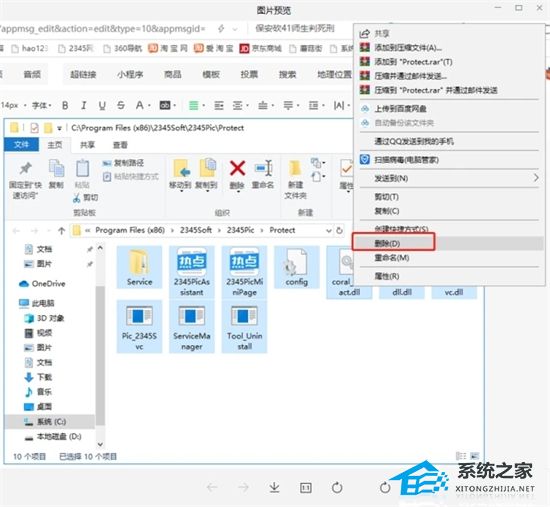This screenshot has height=507, width=550.
Task: Click the Underline formatting icon
Action: 102,105
